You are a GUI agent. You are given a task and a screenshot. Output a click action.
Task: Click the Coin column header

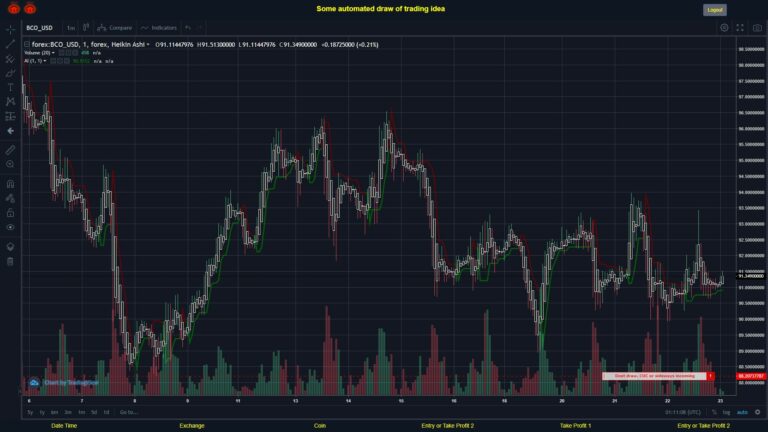pyautogui.click(x=320, y=426)
